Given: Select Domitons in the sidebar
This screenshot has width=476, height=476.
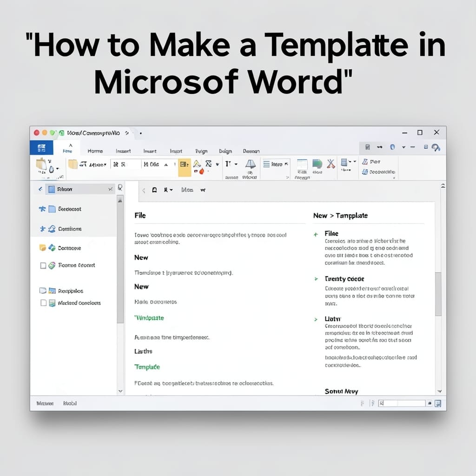Looking at the screenshot, I should click(x=70, y=229).
